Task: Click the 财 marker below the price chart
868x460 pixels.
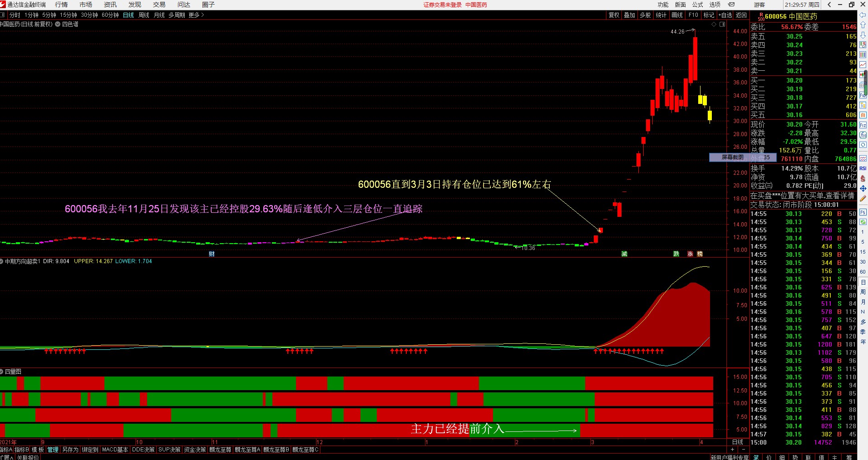Action: (212, 254)
